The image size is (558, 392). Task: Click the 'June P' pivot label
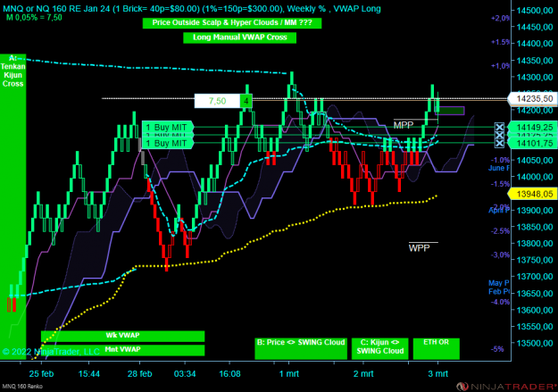(x=499, y=168)
